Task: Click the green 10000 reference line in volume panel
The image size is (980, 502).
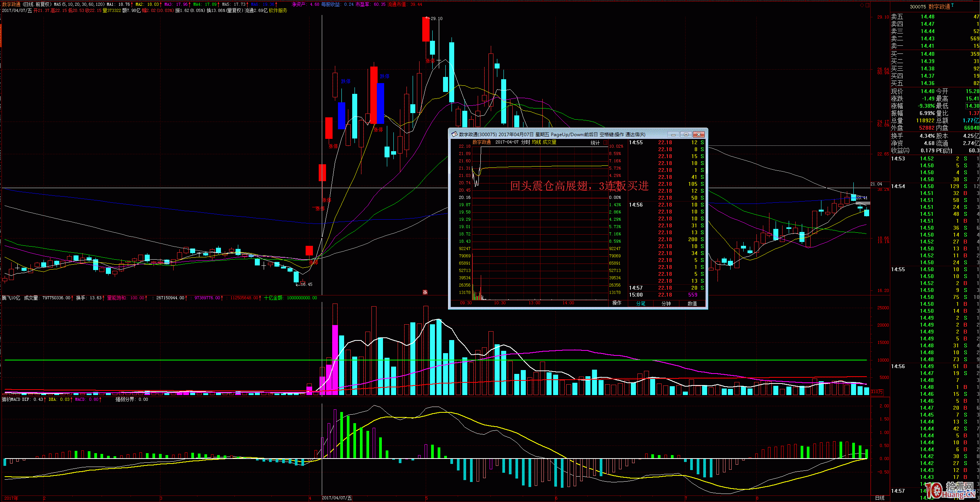Action: point(435,360)
